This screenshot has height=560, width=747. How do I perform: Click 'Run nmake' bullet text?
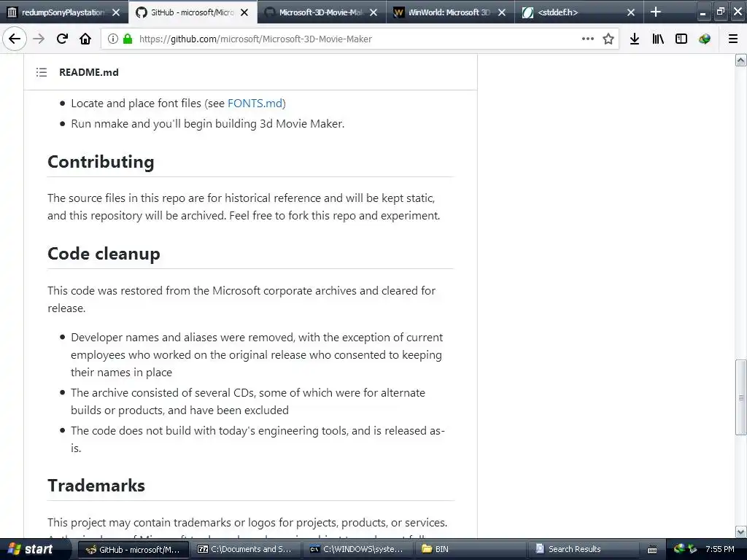click(208, 124)
